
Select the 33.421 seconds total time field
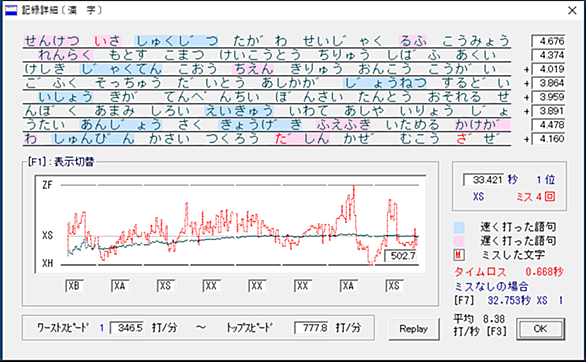484,180
